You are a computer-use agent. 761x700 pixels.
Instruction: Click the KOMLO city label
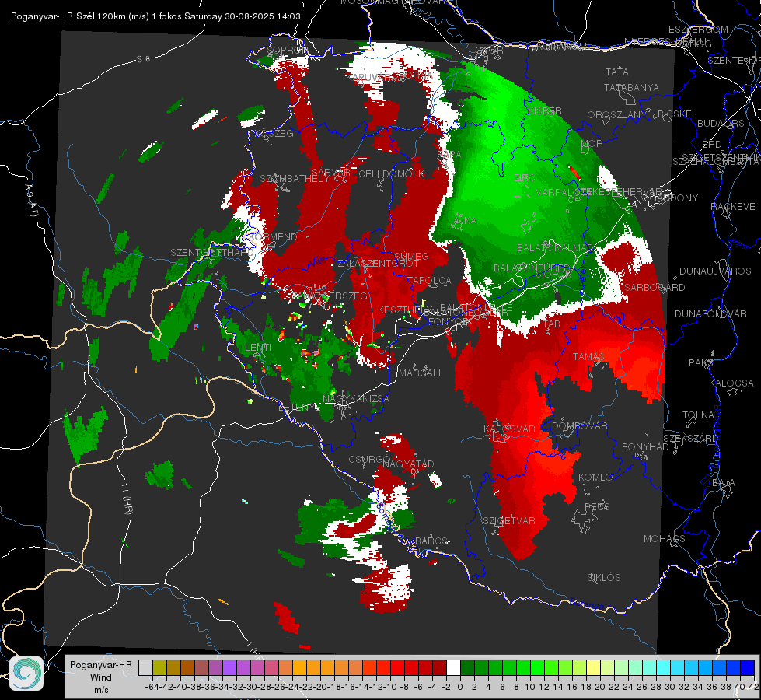[x=595, y=478]
